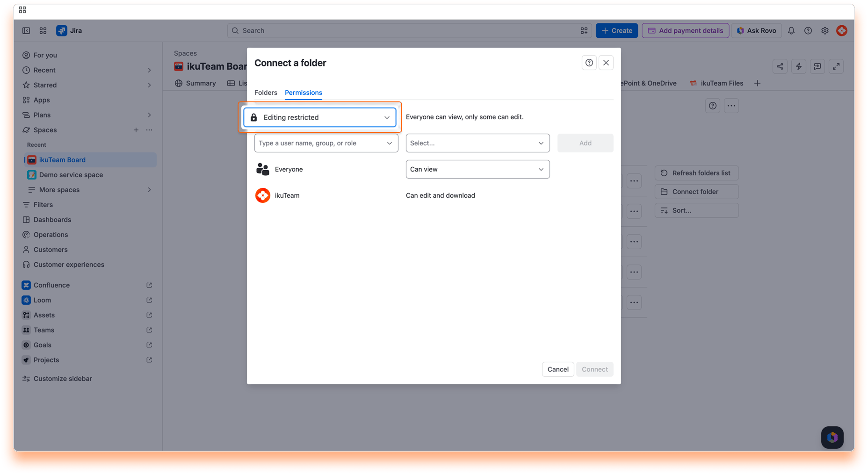Open Spaces more options ellipsis in sidebar

(x=149, y=130)
